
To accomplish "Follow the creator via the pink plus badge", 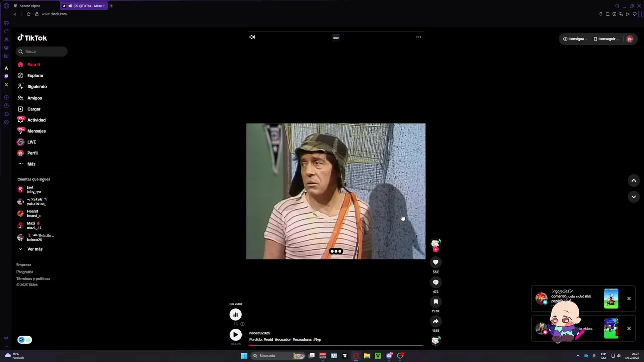I will pyautogui.click(x=436, y=249).
